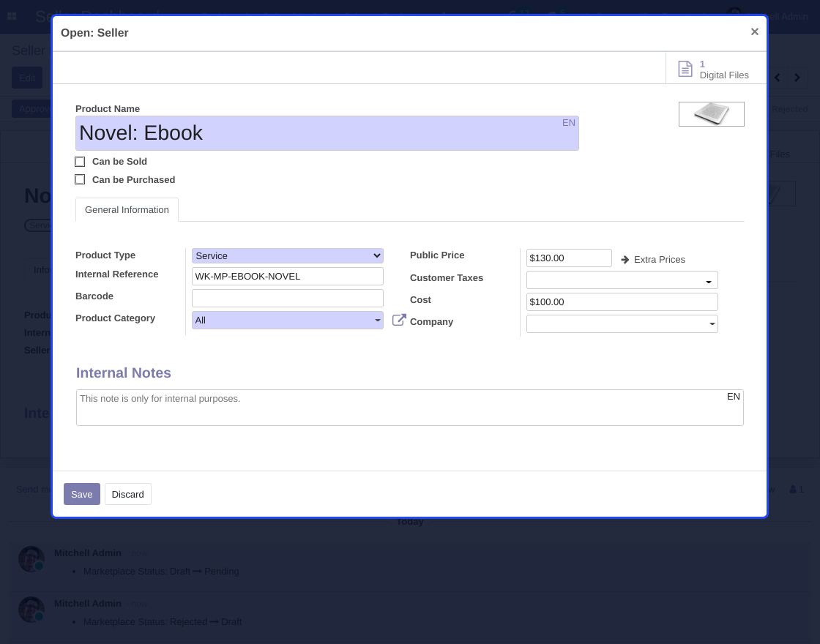Click Marketplace Status: Draft to Pending text
The image size is (820, 644).
click(x=161, y=572)
